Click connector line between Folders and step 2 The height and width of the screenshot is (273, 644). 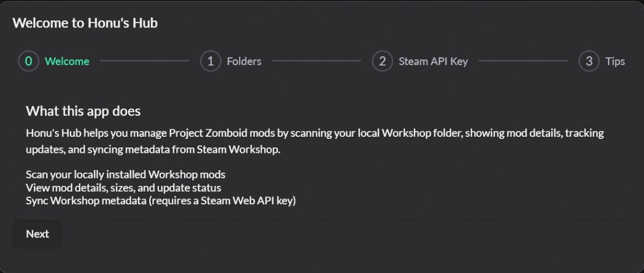317,61
